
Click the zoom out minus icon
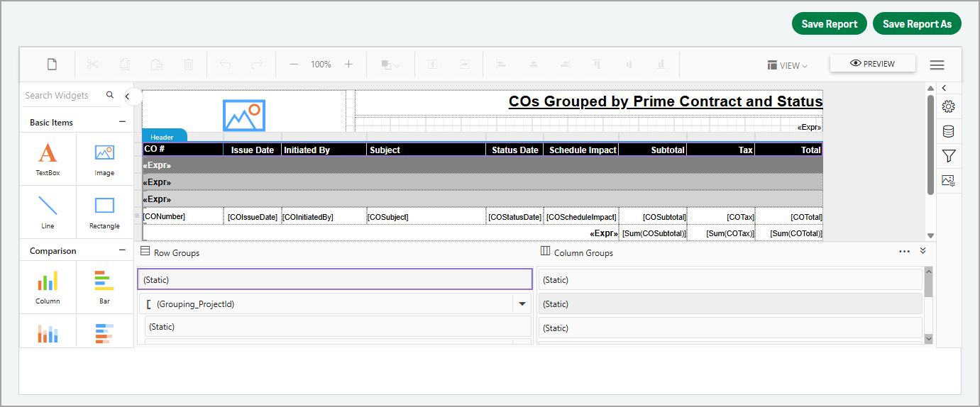coord(294,65)
